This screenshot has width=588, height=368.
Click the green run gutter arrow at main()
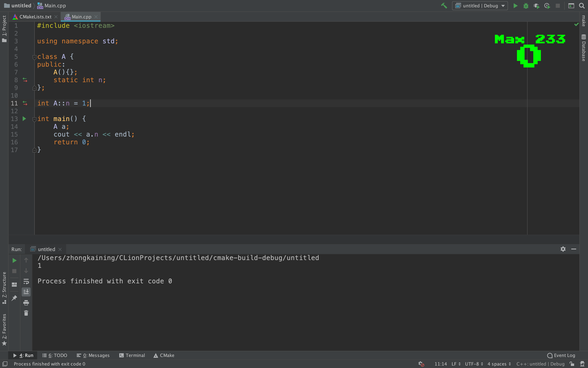point(24,119)
